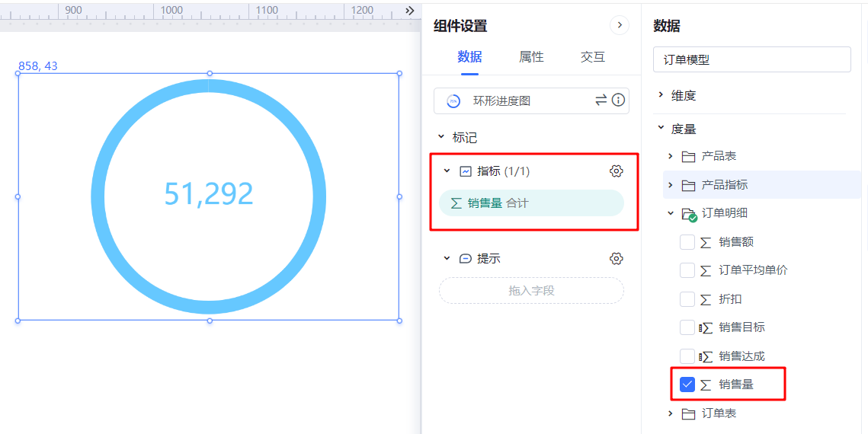Collapse the 组件设置 panel with arrow button

(620, 25)
